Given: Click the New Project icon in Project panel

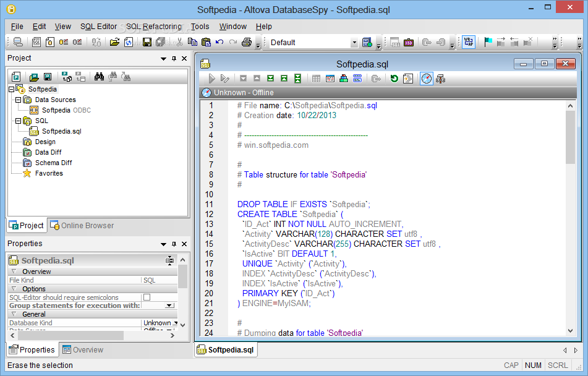Looking at the screenshot, I should point(16,77).
